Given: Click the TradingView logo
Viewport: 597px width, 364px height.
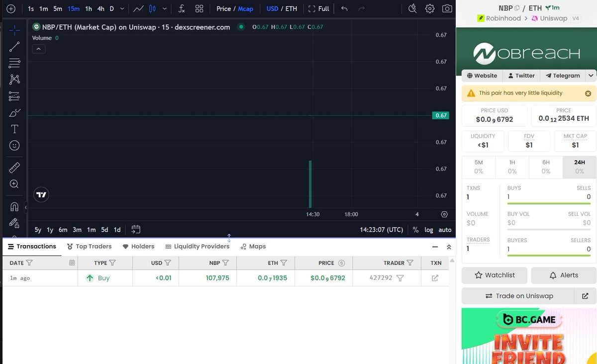Looking at the screenshot, I should (x=41, y=195).
